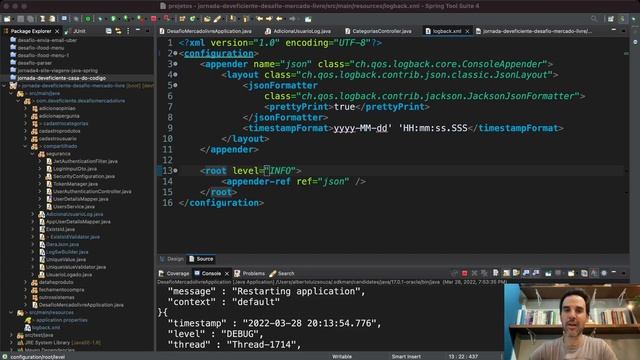Click Link with Editor icon in Package Explorer
Image resolution: width=640 pixels, height=360 pixels.
118,31
